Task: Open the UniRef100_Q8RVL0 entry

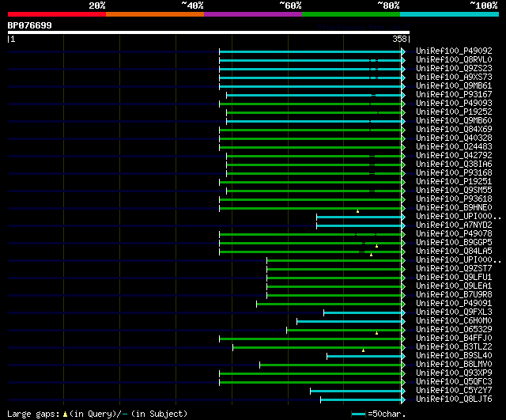Action: (x=454, y=60)
